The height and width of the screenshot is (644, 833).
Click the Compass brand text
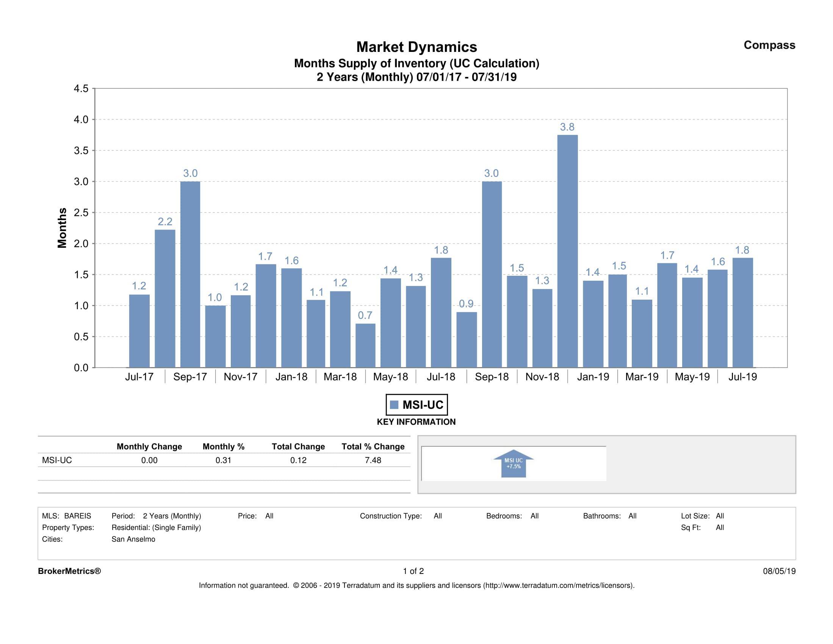click(x=769, y=45)
